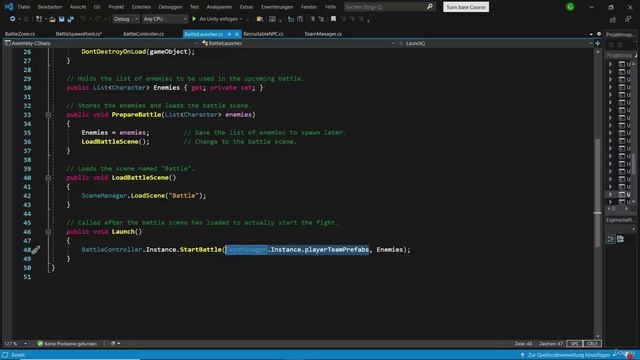The height and width of the screenshot is (360, 640).
Task: Open the BattleLauncher class navigation dropdown
Action: click(298, 43)
